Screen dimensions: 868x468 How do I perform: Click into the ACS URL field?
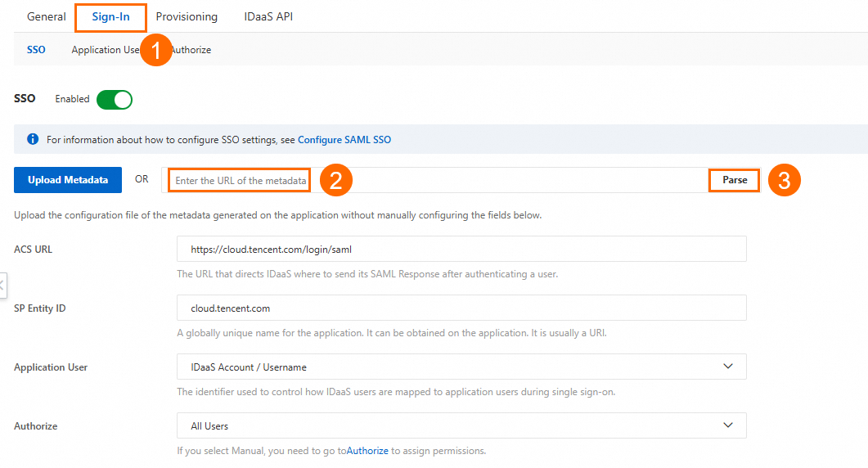(461, 250)
